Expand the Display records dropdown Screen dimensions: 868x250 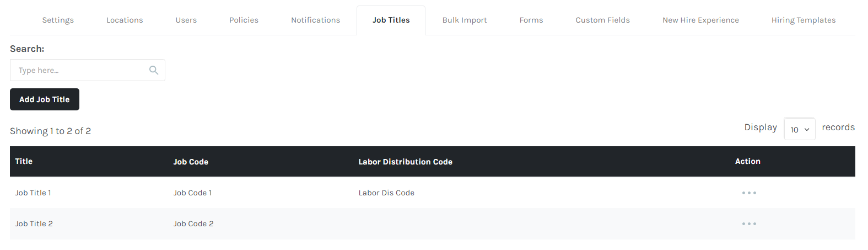click(x=799, y=129)
